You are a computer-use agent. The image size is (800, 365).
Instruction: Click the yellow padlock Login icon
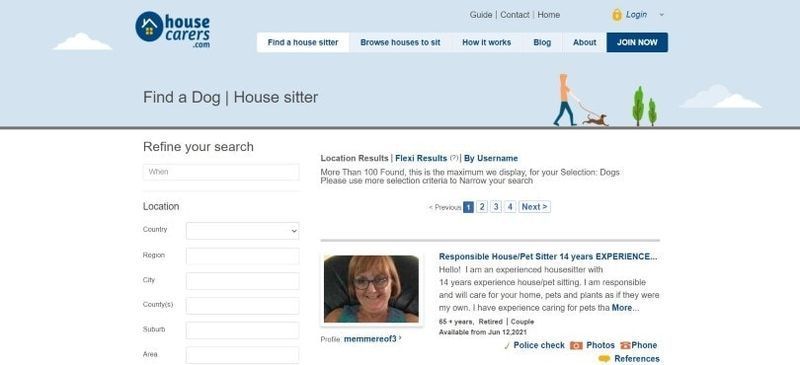tap(616, 15)
